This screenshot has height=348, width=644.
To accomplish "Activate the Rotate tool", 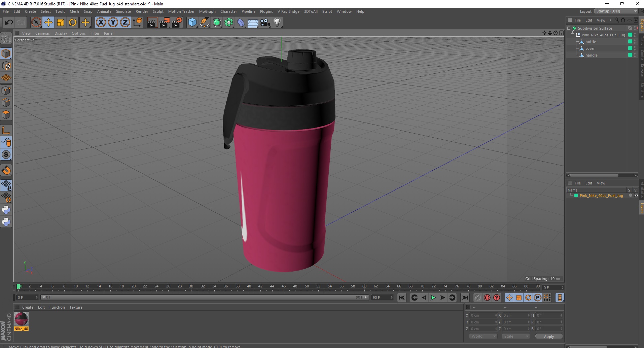I will tap(73, 23).
